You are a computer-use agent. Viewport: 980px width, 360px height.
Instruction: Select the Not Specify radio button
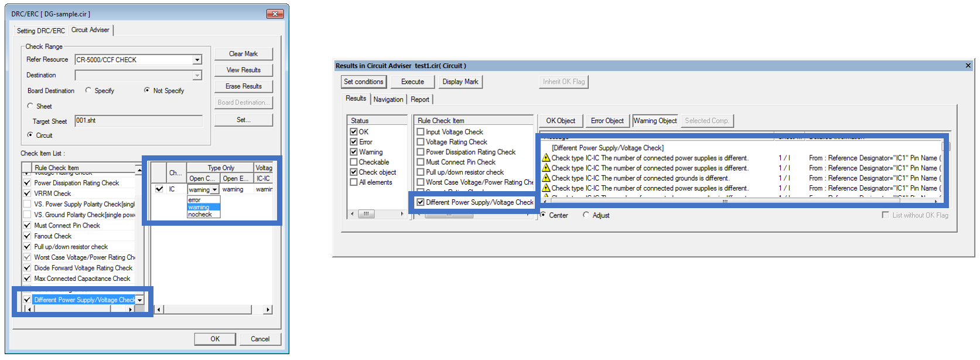(x=147, y=90)
